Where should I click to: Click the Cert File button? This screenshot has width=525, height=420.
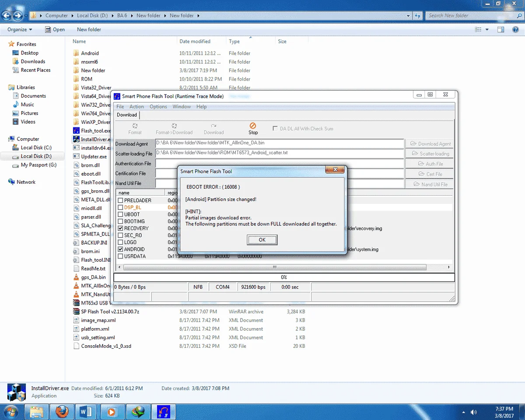tap(429, 174)
